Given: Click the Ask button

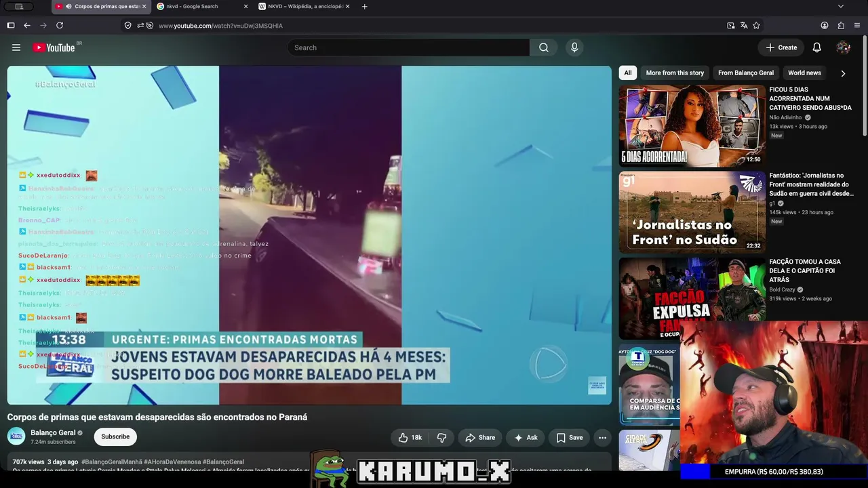Looking at the screenshot, I should 526,438.
